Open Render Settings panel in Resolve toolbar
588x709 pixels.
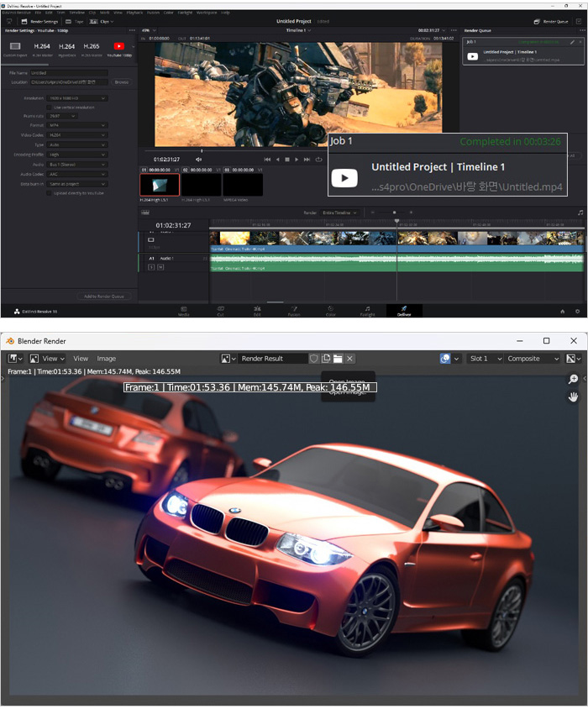(x=39, y=21)
